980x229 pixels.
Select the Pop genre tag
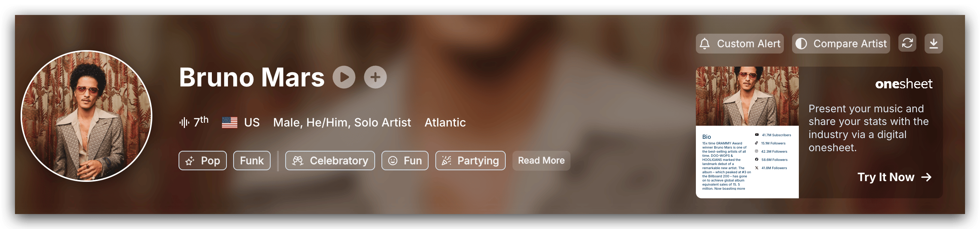[x=203, y=161]
